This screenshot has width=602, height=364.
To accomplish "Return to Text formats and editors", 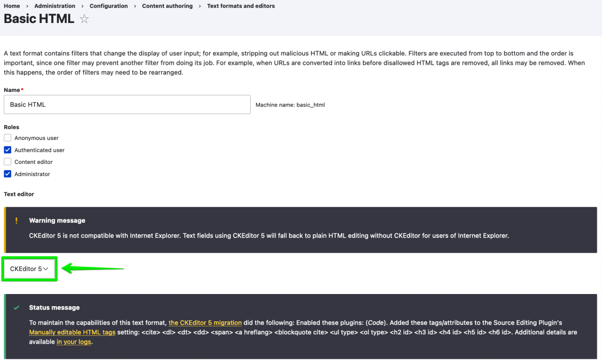I will (x=241, y=6).
